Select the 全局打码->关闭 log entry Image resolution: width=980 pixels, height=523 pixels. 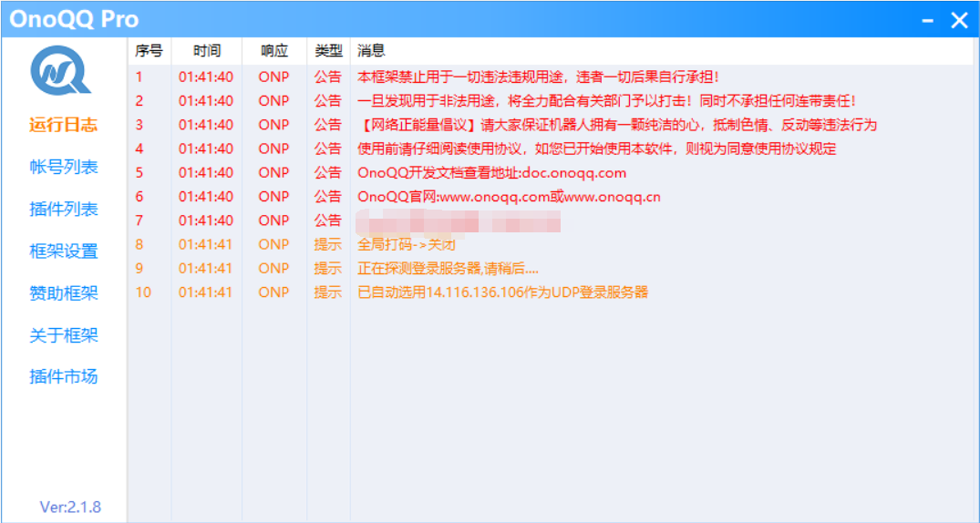coord(407,244)
